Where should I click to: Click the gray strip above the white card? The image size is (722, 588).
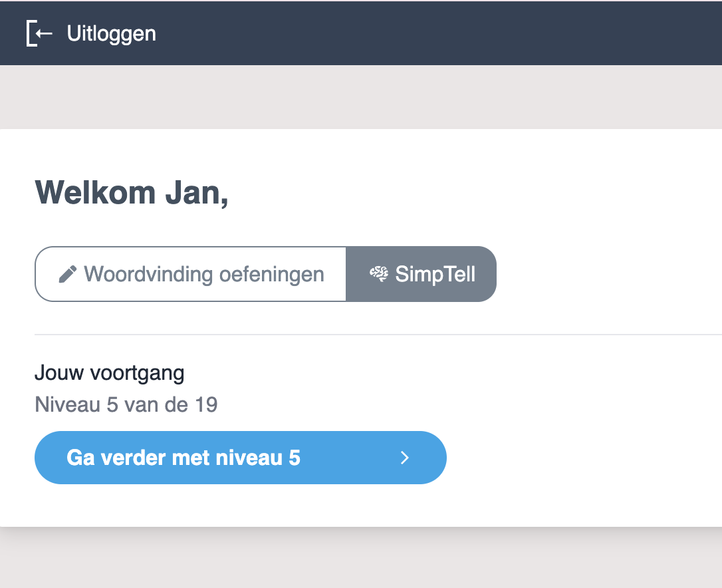359,97
